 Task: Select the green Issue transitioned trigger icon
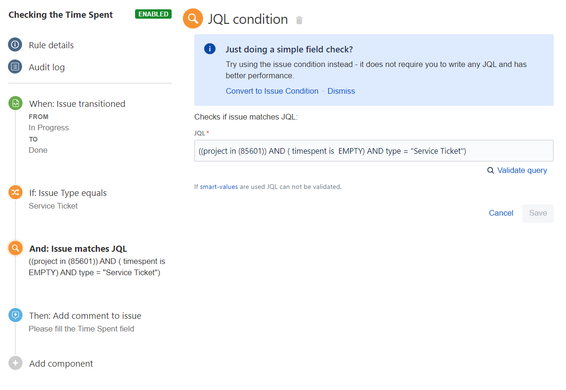[15, 103]
